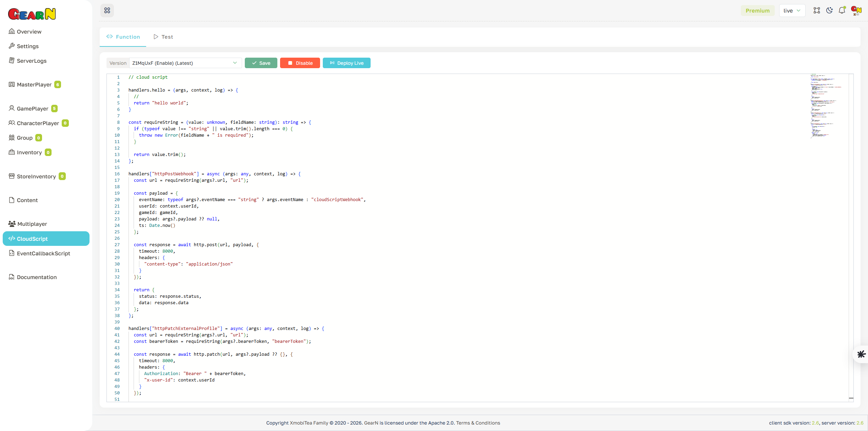Open the MasterPlayer section

(x=34, y=84)
